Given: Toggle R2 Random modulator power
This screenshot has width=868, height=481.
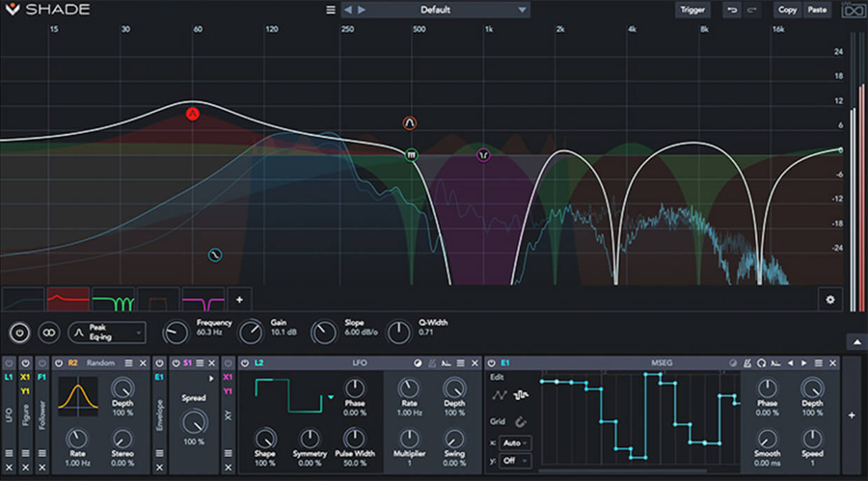Looking at the screenshot, I should pyautogui.click(x=59, y=363).
